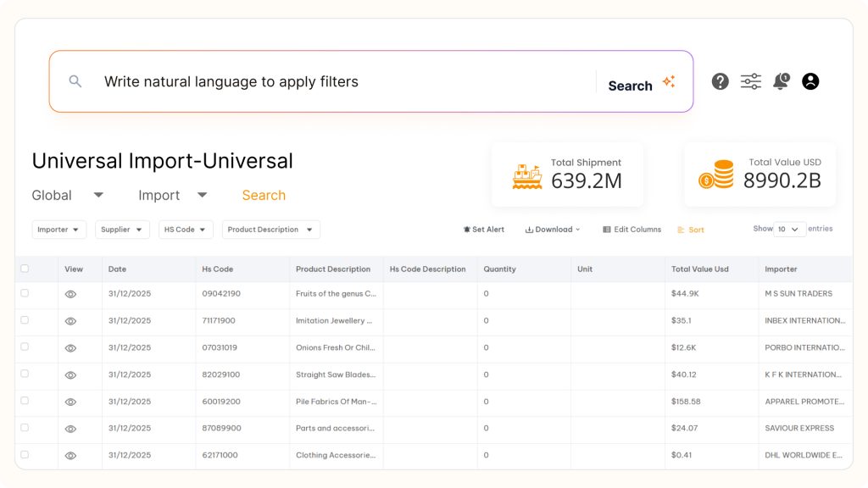Check the box for M S SUN TRADERS row
This screenshot has height=488, width=868.
[25, 292]
